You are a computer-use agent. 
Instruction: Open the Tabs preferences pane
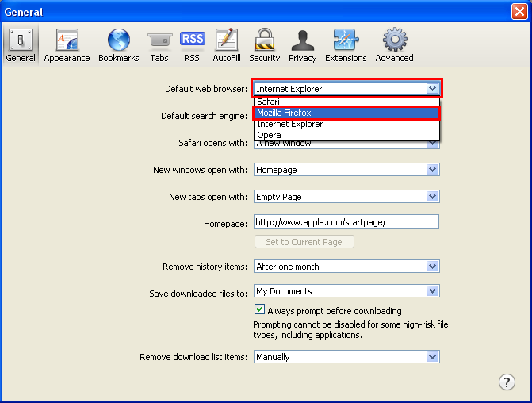point(159,45)
